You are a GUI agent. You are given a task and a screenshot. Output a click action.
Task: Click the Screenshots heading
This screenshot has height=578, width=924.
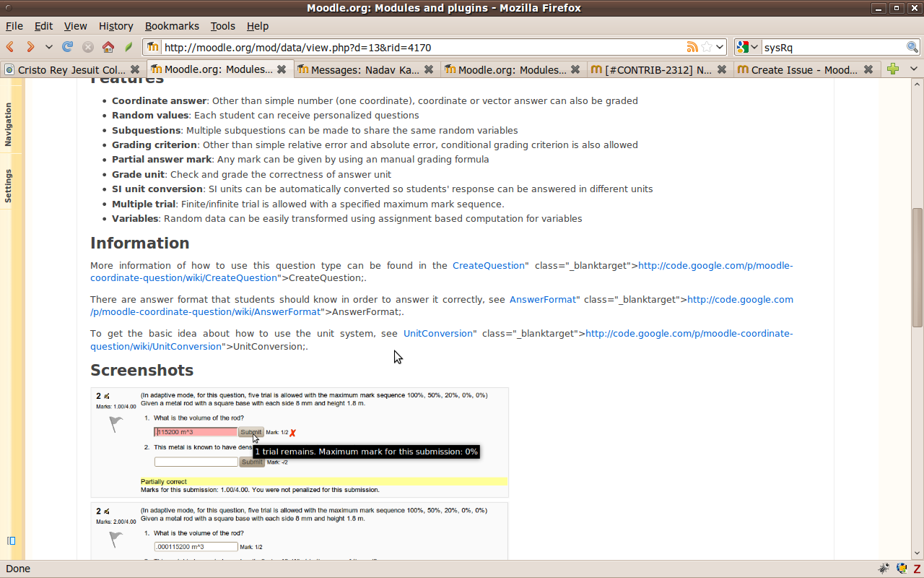coord(142,370)
